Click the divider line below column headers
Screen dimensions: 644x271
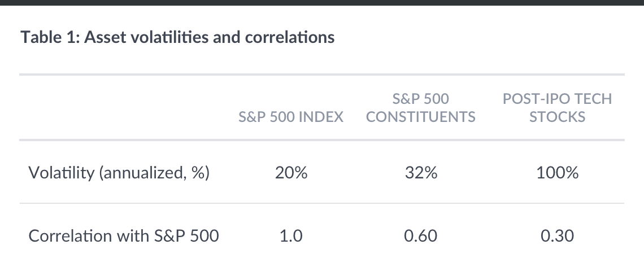click(x=322, y=140)
